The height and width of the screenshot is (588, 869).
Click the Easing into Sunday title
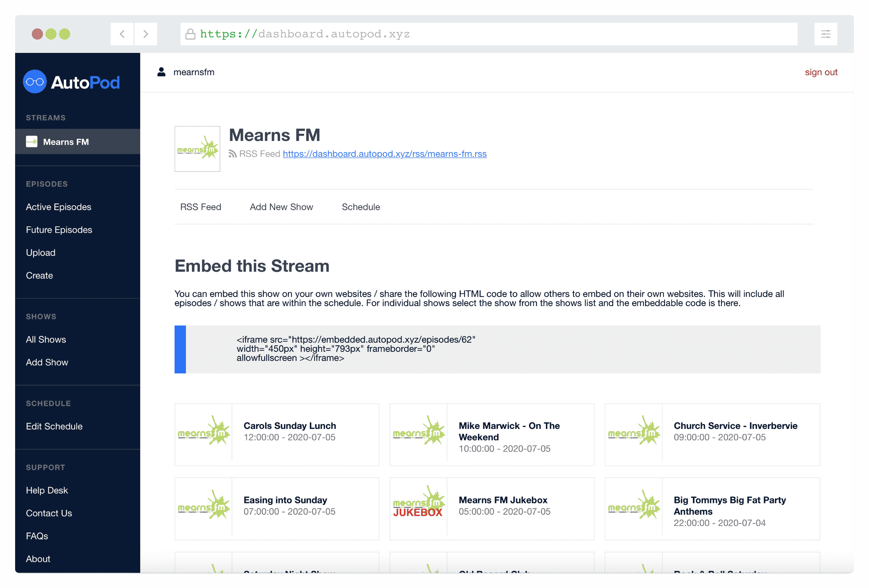(x=285, y=500)
